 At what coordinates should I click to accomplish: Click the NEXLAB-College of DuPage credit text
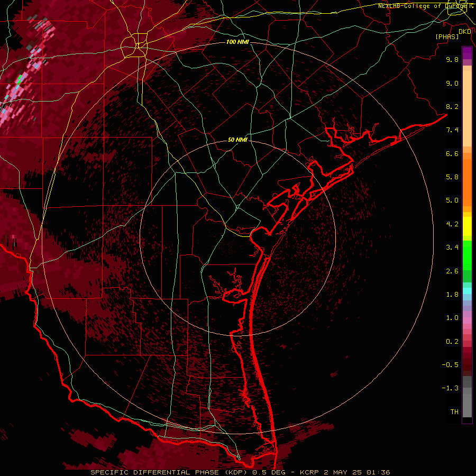426,6
